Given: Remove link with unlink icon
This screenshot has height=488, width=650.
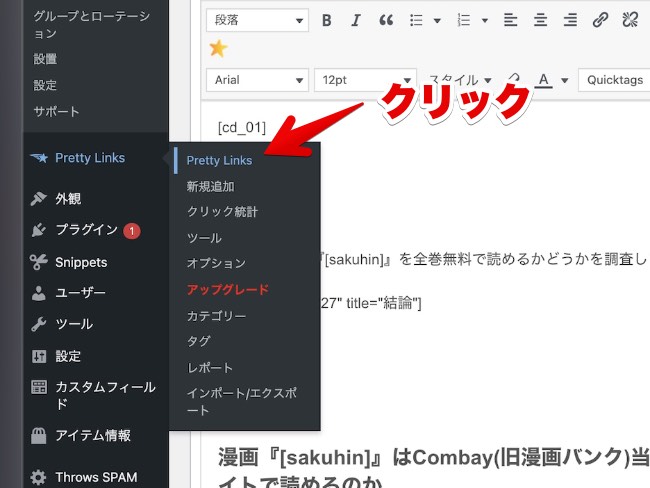Looking at the screenshot, I should pyautogui.click(x=630, y=20).
